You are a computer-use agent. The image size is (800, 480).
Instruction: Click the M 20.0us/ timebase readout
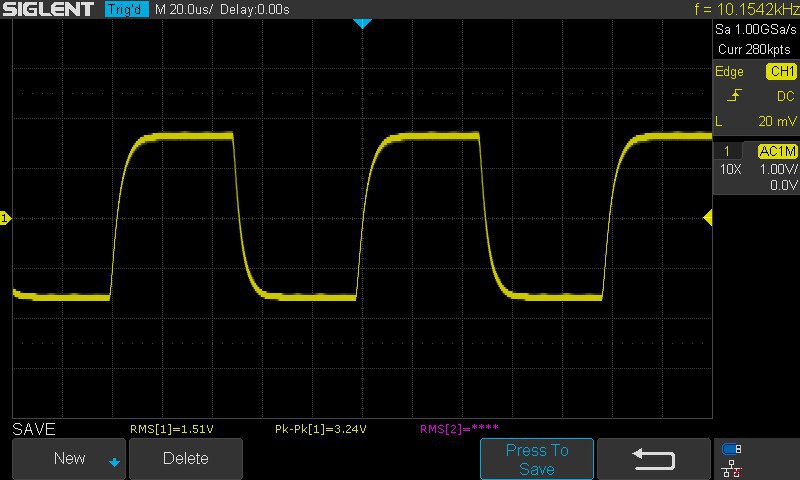(184, 9)
